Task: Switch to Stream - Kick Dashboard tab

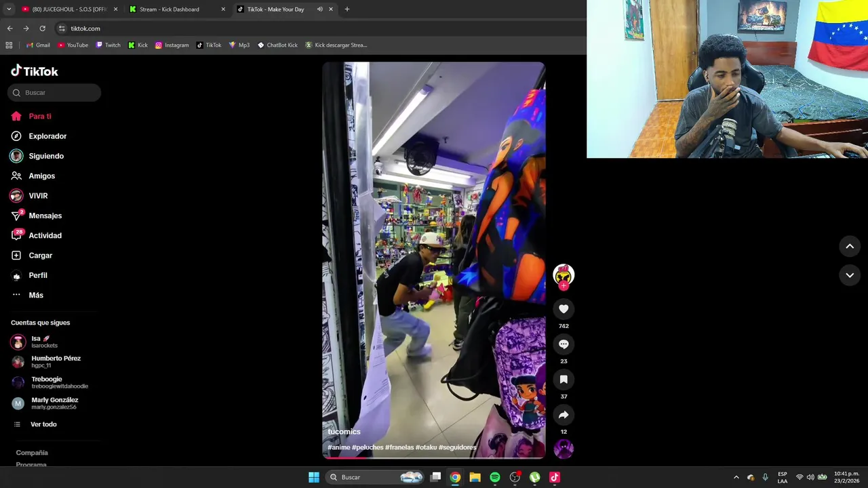Action: pyautogui.click(x=178, y=9)
